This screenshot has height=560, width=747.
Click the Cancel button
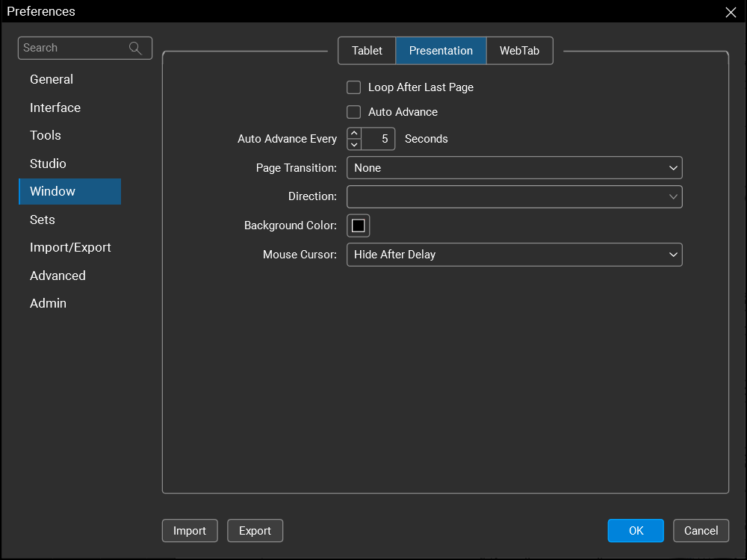click(x=701, y=531)
